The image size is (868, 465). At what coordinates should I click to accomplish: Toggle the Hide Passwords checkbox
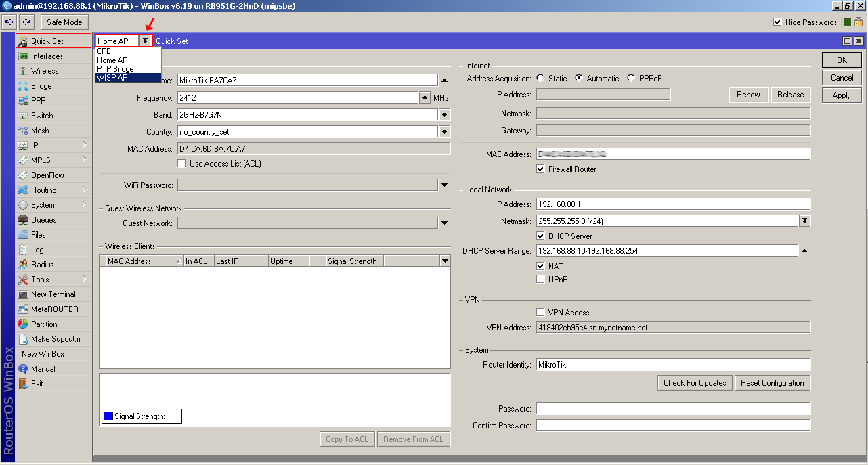tap(777, 22)
